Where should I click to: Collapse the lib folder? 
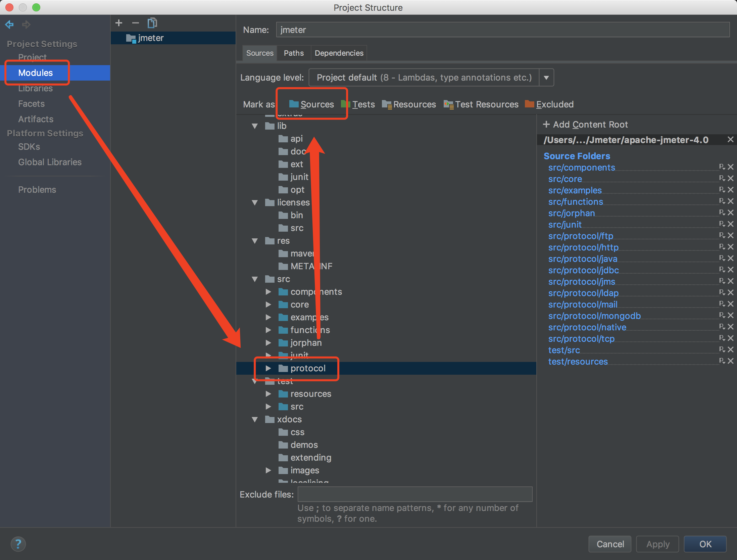255,126
